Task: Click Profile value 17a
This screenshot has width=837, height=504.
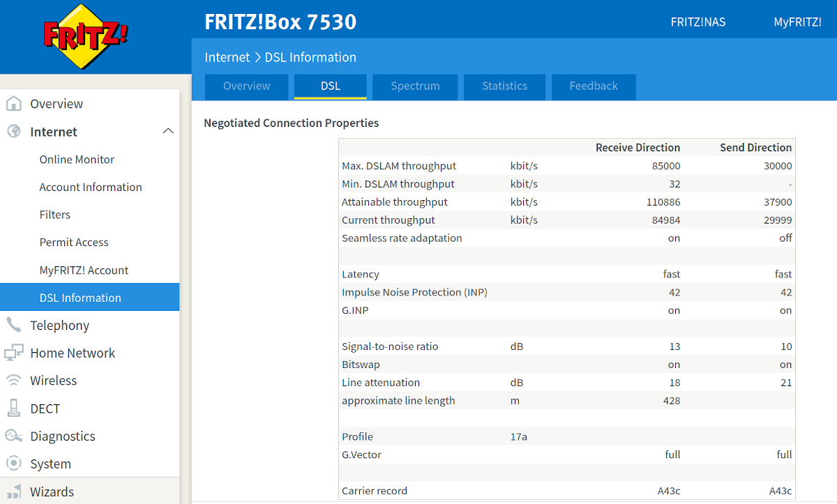Action: (x=519, y=437)
